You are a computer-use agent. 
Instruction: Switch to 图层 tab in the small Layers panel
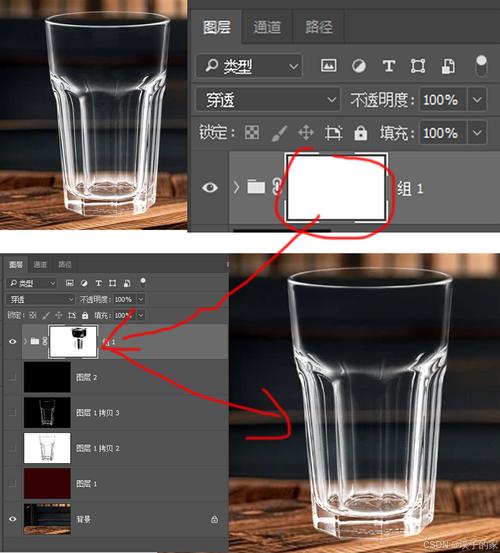[x=16, y=265]
